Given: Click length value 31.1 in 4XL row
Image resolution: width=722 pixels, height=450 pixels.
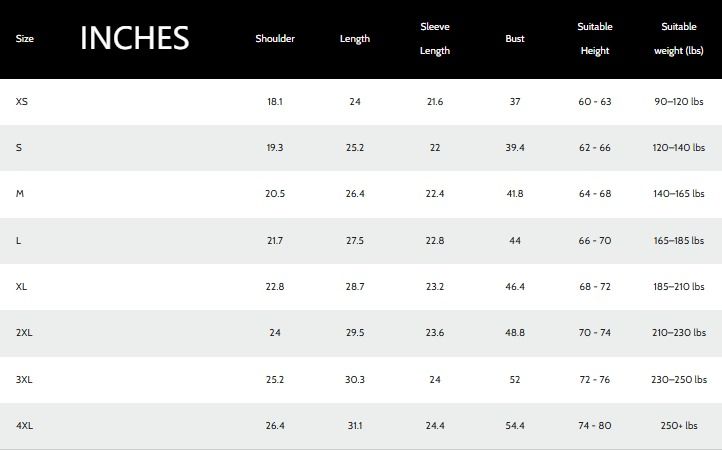Looking at the screenshot, I should coord(355,426).
